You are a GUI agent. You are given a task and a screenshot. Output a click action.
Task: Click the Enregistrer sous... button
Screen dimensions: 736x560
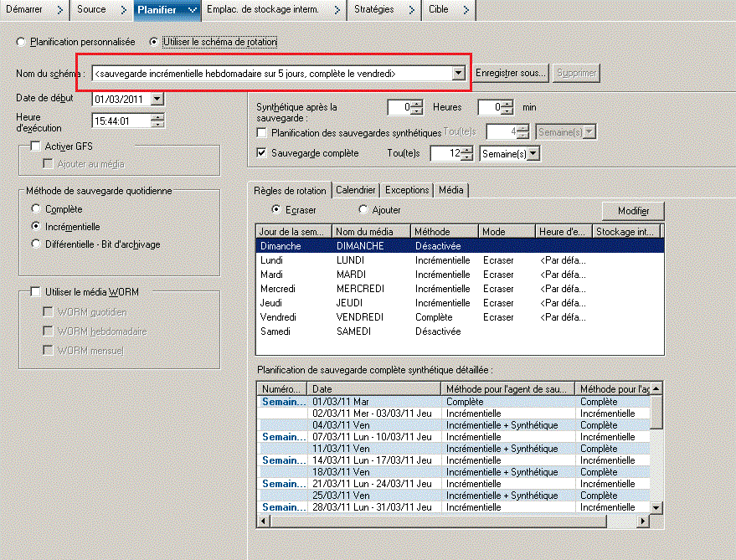[x=511, y=73]
